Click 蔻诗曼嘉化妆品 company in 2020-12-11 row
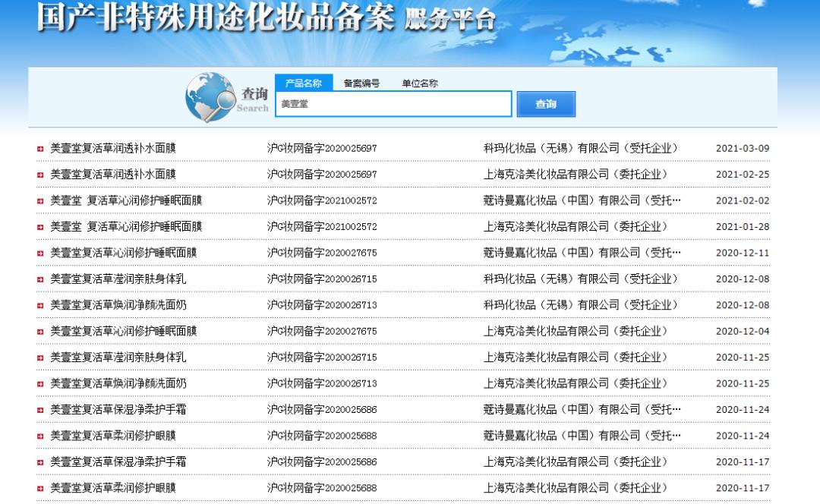820x504 pixels. pyautogui.click(x=582, y=253)
